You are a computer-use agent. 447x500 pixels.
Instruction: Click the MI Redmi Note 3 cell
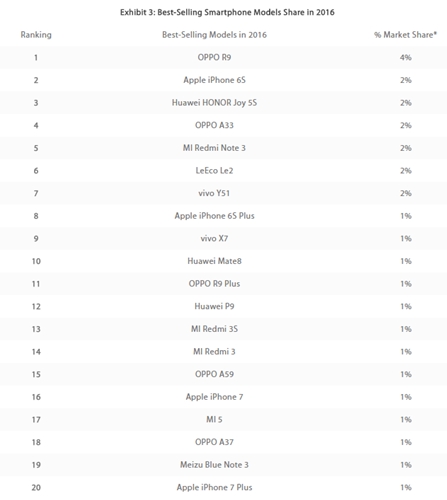point(214,148)
